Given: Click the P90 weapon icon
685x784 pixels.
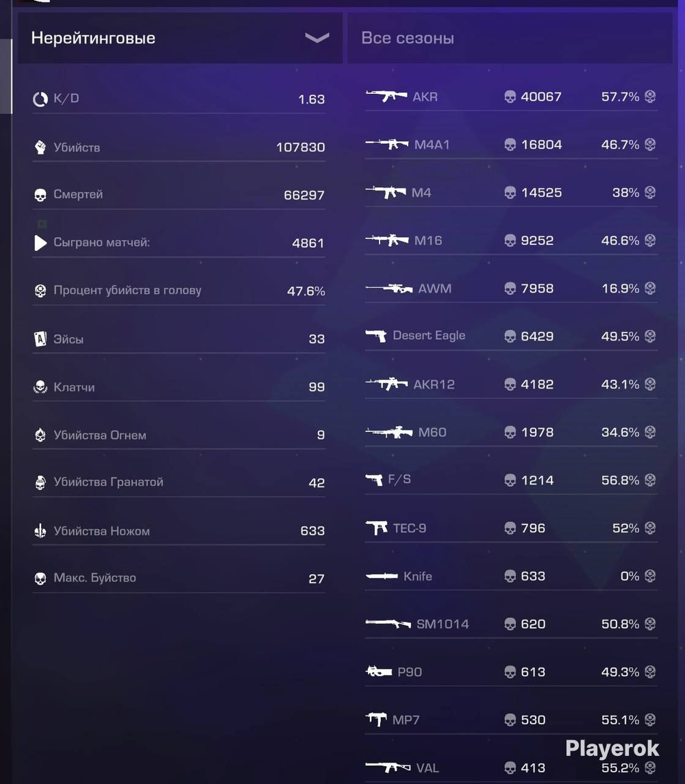Looking at the screenshot, I should [379, 672].
